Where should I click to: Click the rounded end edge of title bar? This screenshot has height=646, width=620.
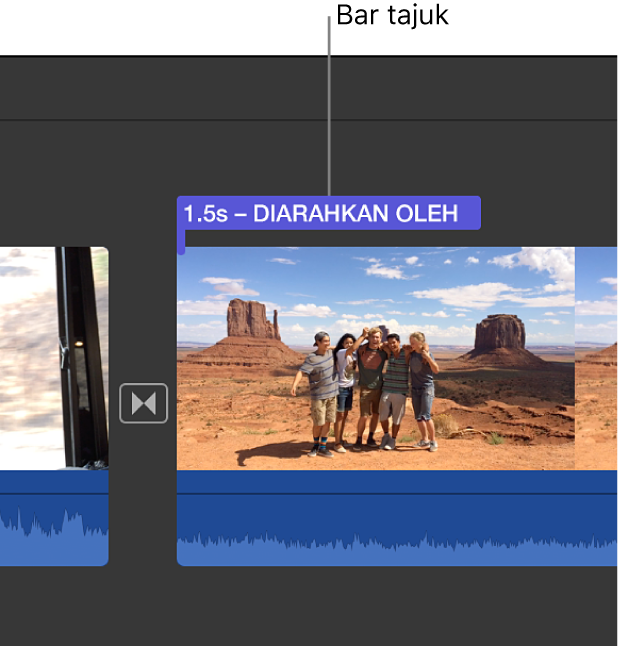(478, 213)
